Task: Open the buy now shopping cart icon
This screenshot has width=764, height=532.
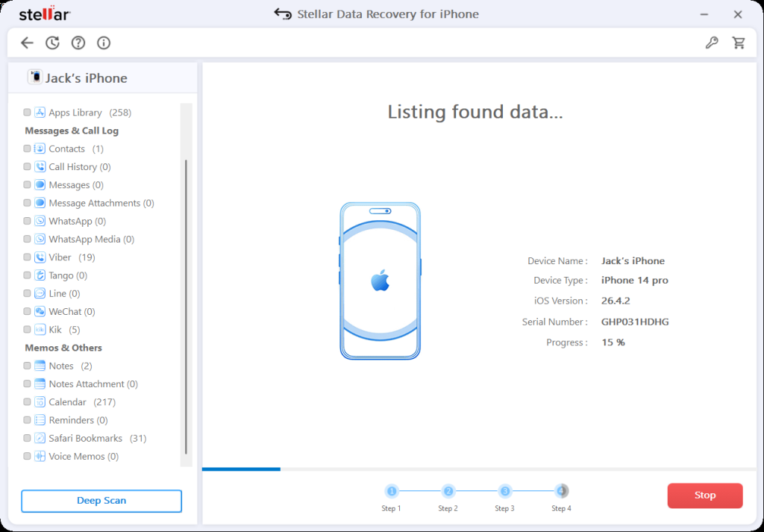Action: tap(739, 43)
